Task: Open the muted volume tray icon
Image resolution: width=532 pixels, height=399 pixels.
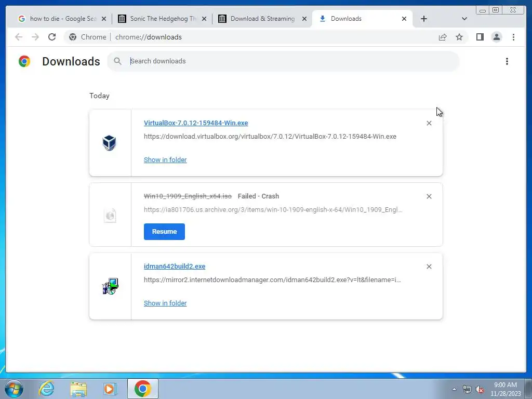Action: [480, 390]
